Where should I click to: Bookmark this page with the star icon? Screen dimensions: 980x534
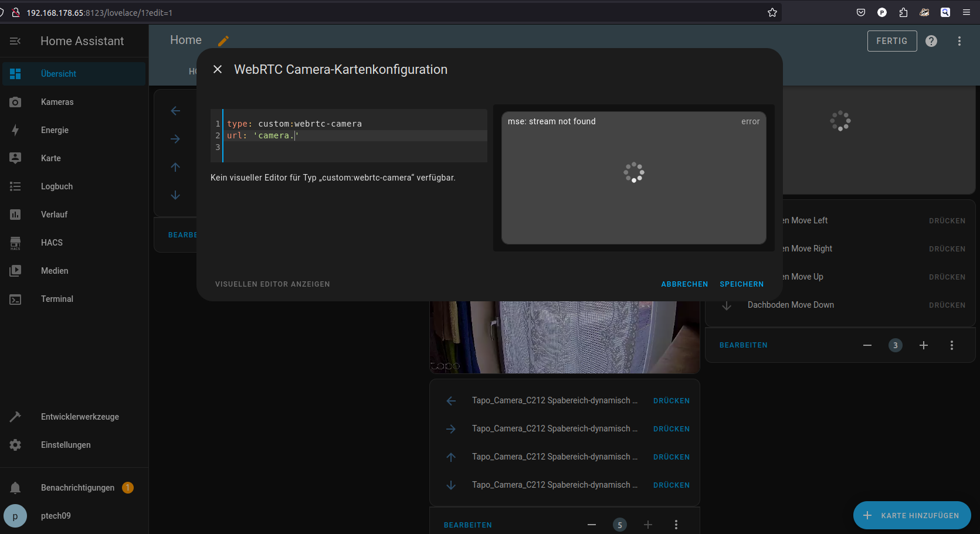tap(772, 12)
